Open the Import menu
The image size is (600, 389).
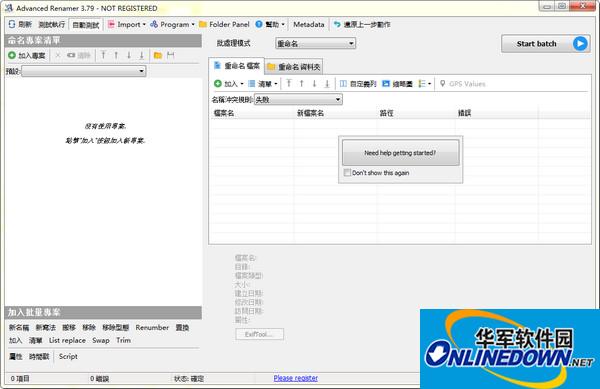click(x=127, y=24)
